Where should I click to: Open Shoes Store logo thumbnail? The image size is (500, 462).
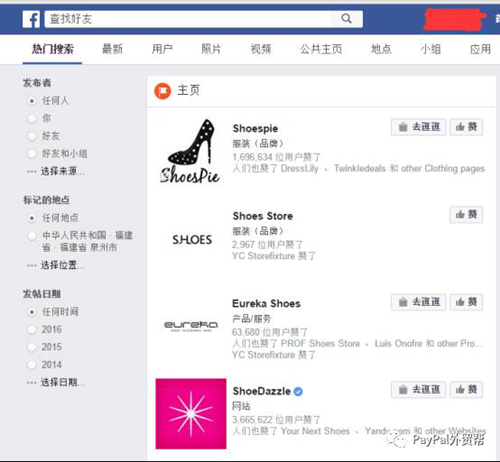(x=192, y=240)
